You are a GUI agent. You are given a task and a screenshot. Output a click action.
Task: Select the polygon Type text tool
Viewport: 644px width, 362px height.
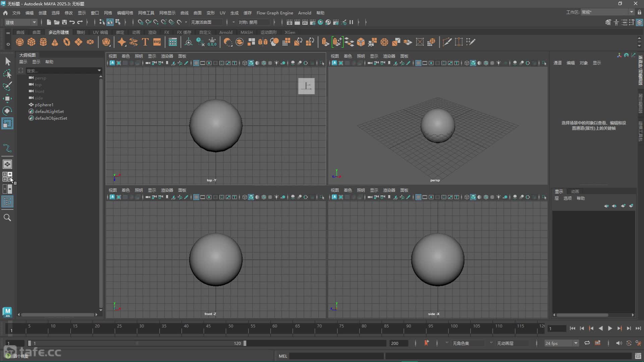pos(145,42)
